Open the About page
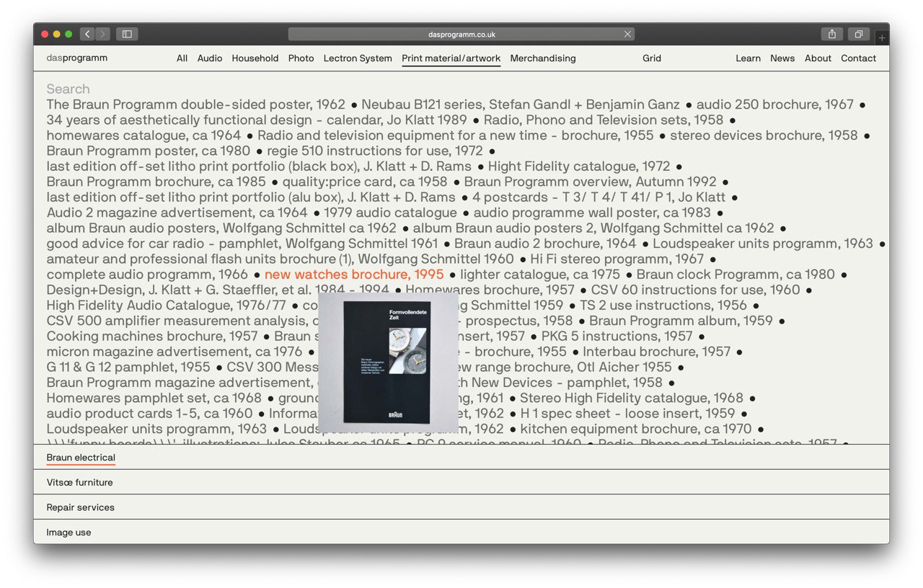 [x=818, y=58]
